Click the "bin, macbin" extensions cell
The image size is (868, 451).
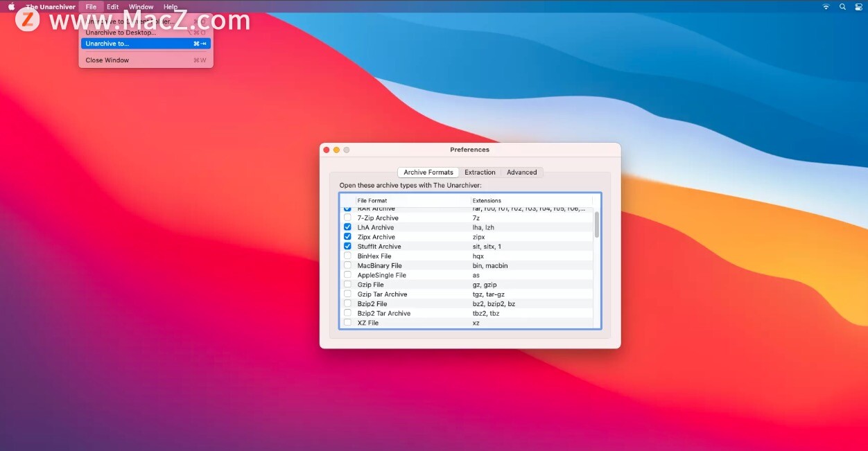[490, 266]
